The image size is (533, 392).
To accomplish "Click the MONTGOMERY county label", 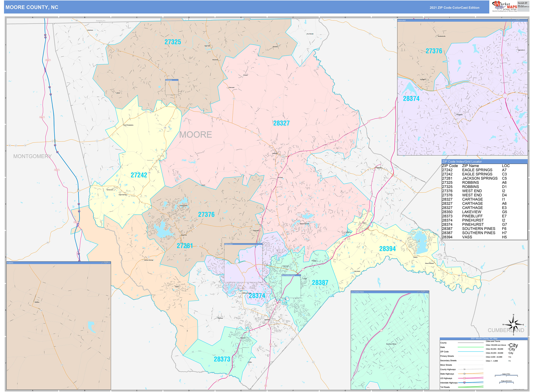I will pyautogui.click(x=33, y=156).
